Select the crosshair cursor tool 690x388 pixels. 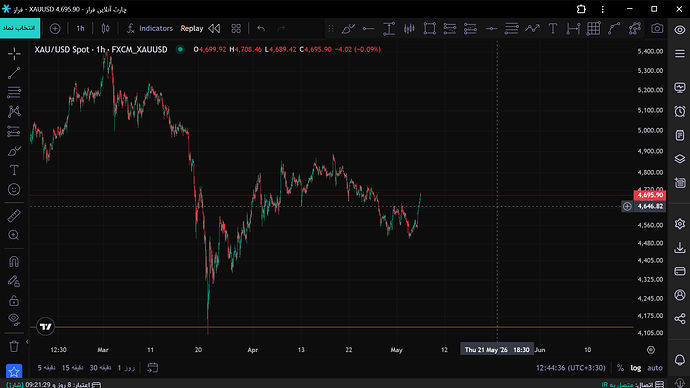tap(14, 54)
